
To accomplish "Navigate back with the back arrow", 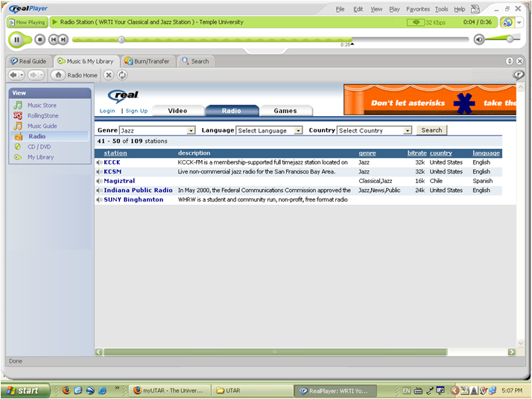I will point(13,75).
